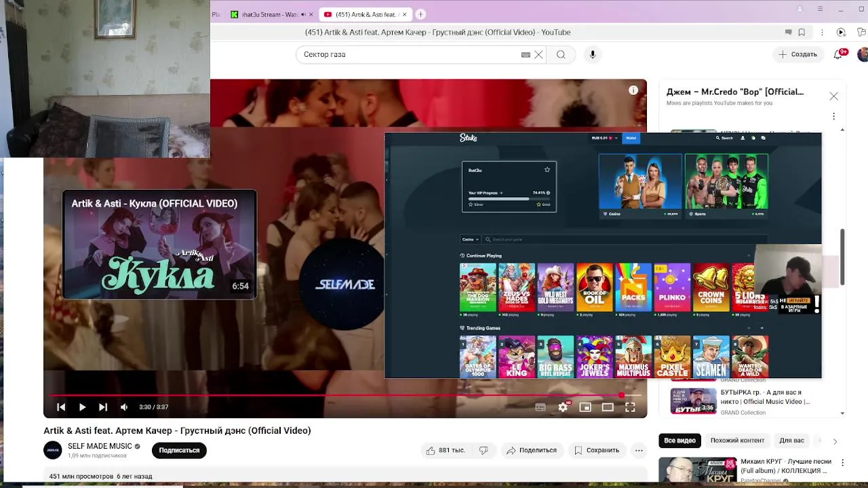Open Stake Casino banner card
This screenshot has height=488, width=868.
pos(640,186)
